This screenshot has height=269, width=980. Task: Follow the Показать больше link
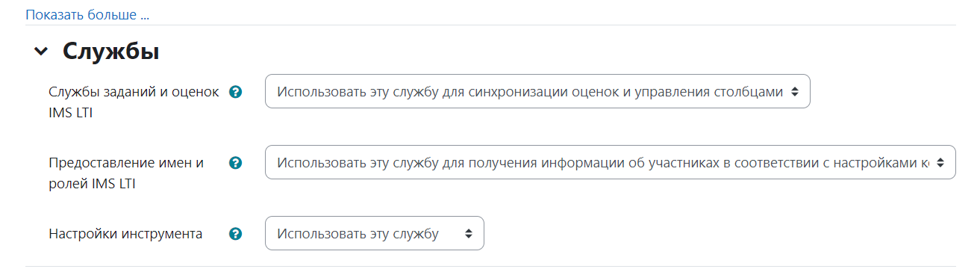87,14
